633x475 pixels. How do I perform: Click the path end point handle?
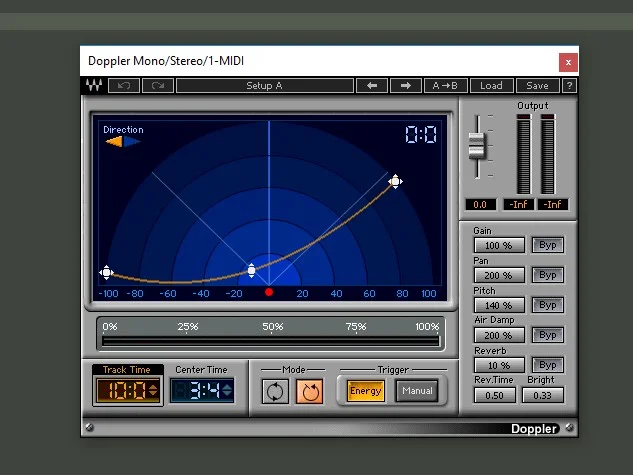[395, 182]
